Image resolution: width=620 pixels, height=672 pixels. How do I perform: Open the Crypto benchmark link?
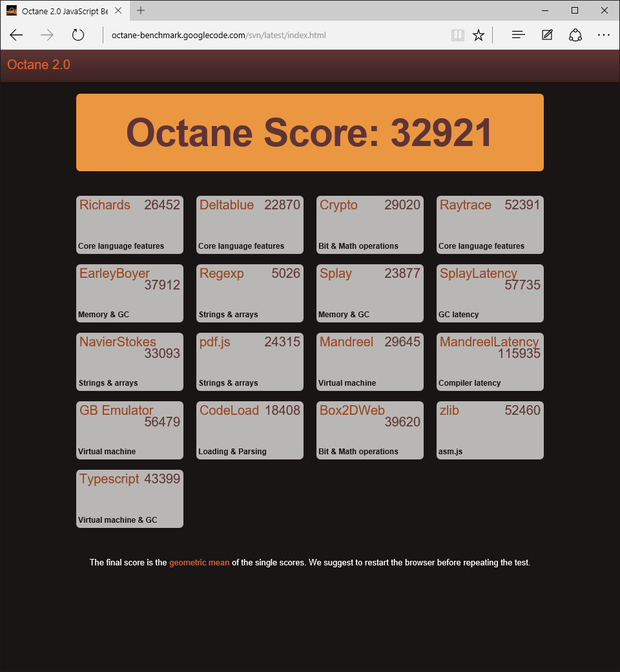pyautogui.click(x=338, y=205)
